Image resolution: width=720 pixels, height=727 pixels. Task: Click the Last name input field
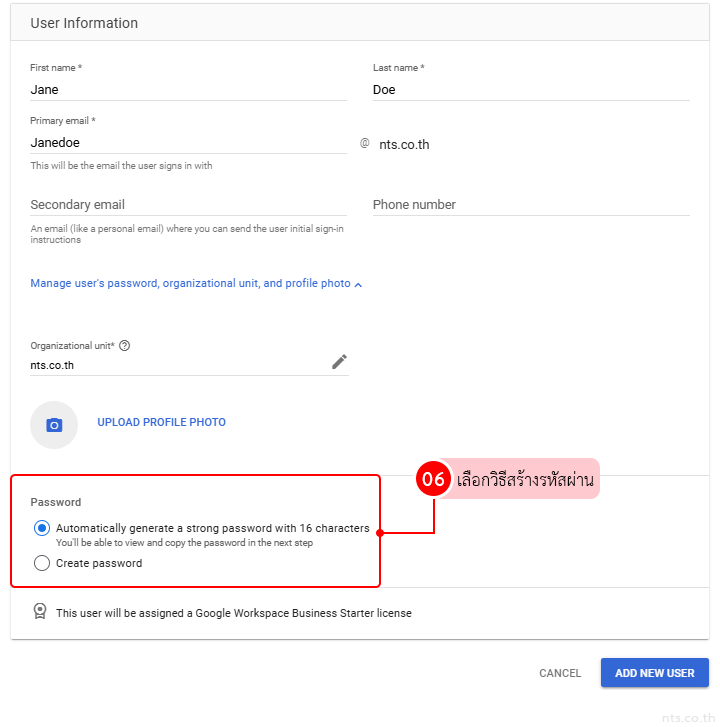(530, 90)
